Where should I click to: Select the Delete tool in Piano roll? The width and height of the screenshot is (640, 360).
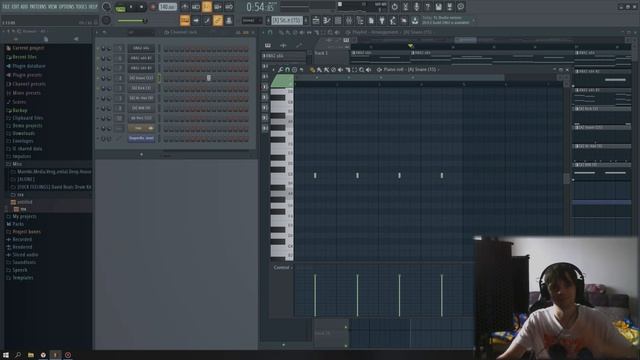[333, 70]
